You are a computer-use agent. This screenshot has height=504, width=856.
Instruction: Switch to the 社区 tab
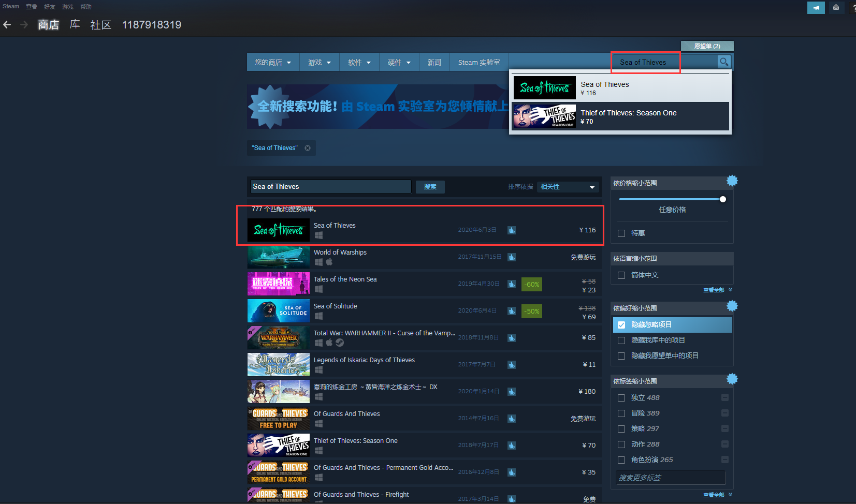pos(101,25)
